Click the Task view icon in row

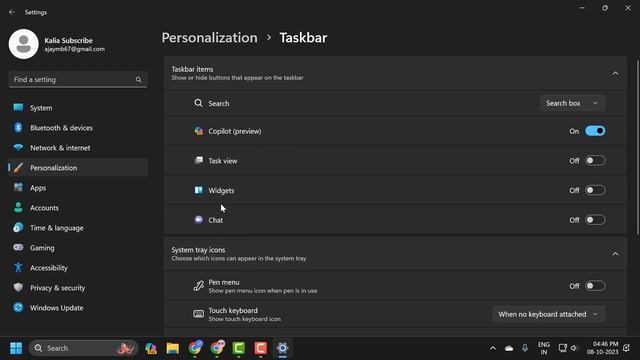tap(198, 160)
